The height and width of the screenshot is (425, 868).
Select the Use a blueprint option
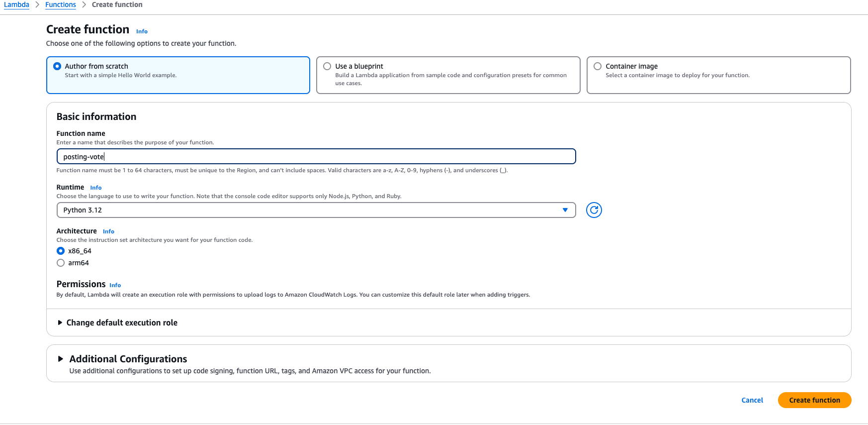point(327,66)
